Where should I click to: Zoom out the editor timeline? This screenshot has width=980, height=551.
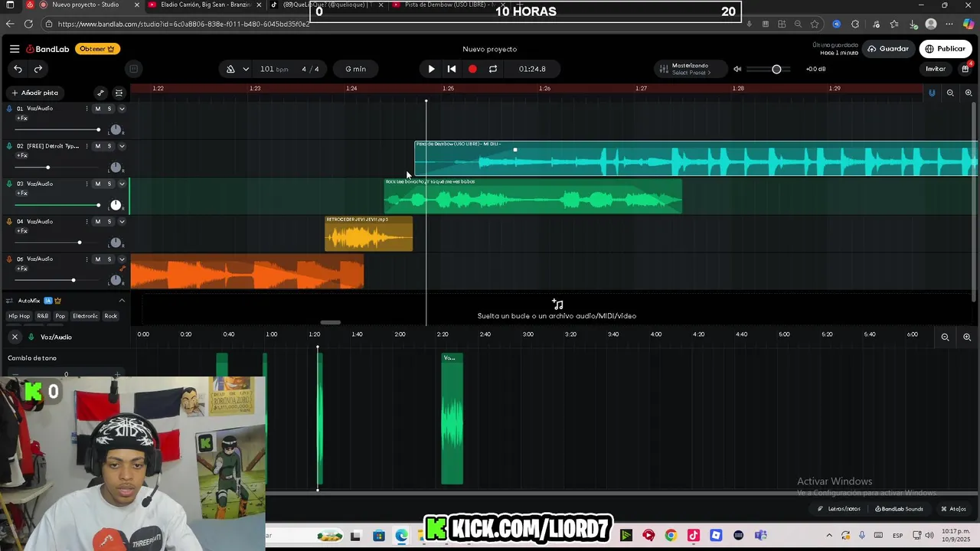945,337
